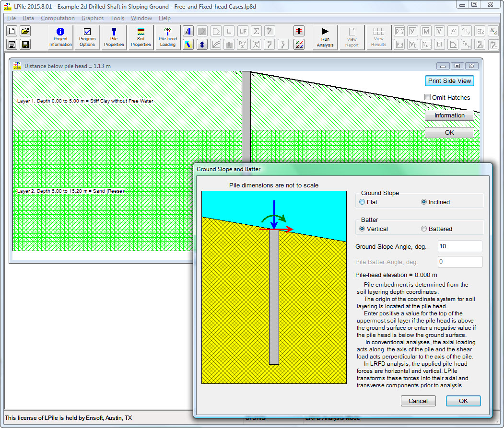Select the Vertical batter option
504x428 pixels.
click(x=363, y=229)
